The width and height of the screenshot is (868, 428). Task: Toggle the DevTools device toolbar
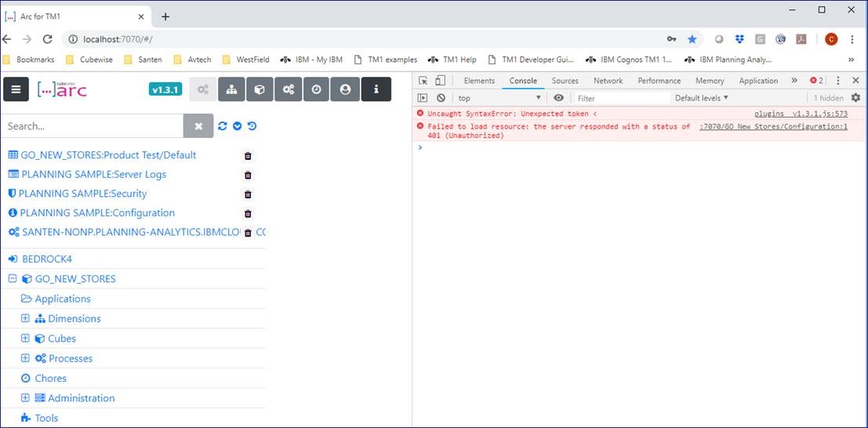point(440,81)
